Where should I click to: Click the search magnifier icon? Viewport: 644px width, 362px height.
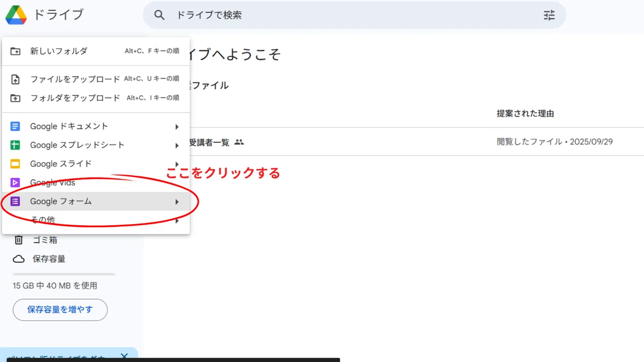click(159, 15)
